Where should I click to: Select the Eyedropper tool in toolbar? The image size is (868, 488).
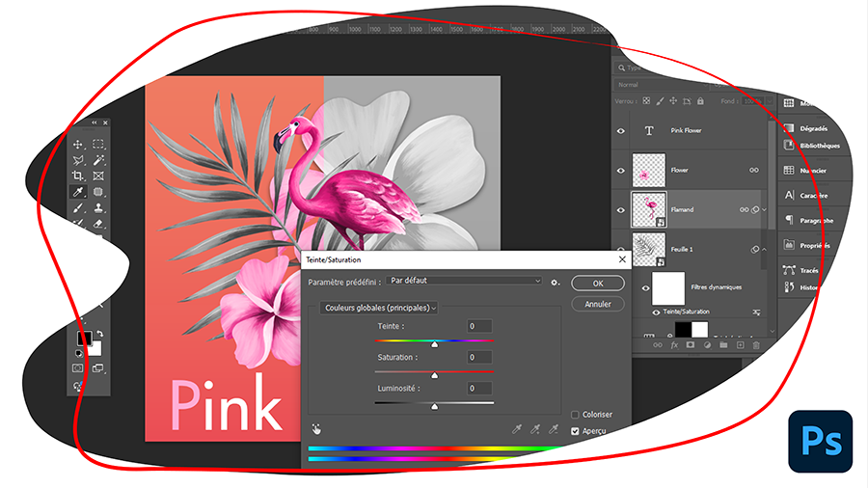coord(78,192)
